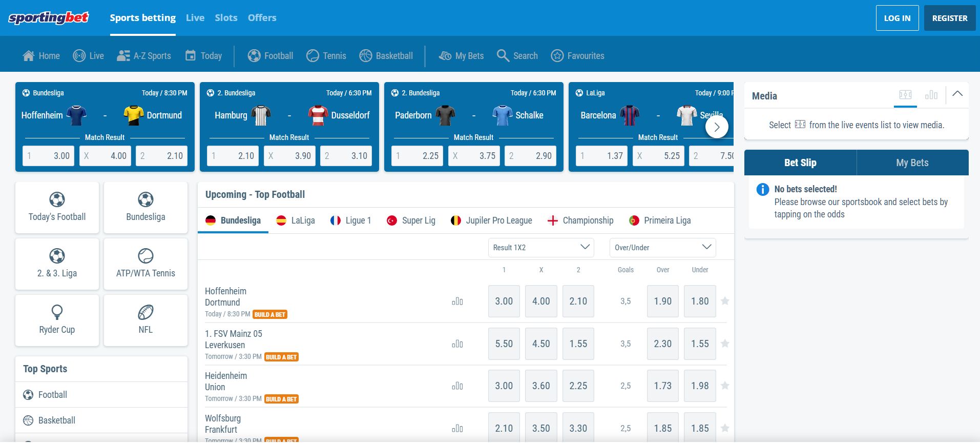Select Football in navigation bar
The height and width of the screenshot is (443, 980).
click(270, 56)
